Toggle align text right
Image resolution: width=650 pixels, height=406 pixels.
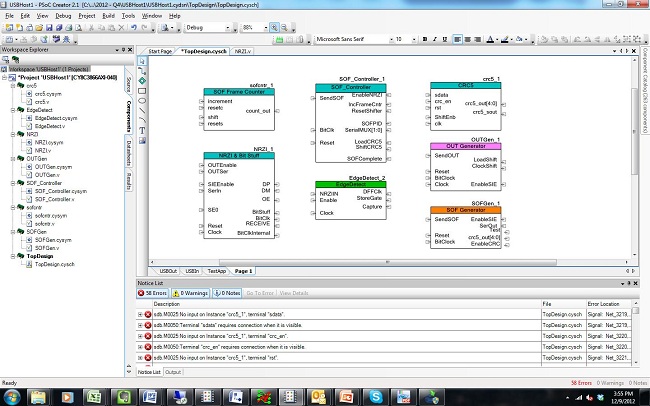pyautogui.click(x=477, y=39)
